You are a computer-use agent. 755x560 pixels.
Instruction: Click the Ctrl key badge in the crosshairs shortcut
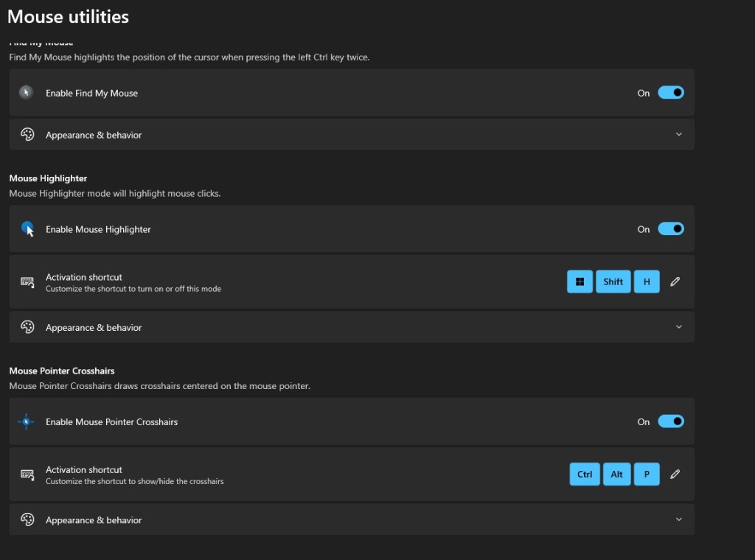coord(585,475)
